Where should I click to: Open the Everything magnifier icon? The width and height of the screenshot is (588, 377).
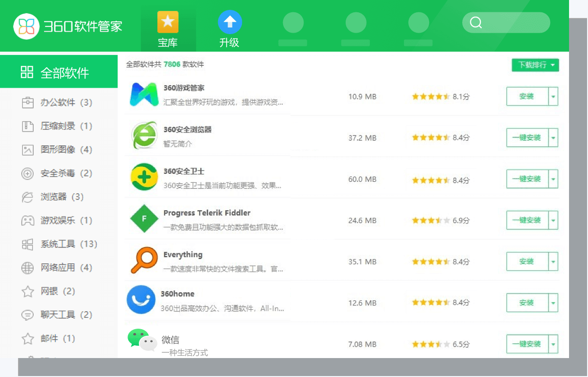pyautogui.click(x=142, y=260)
